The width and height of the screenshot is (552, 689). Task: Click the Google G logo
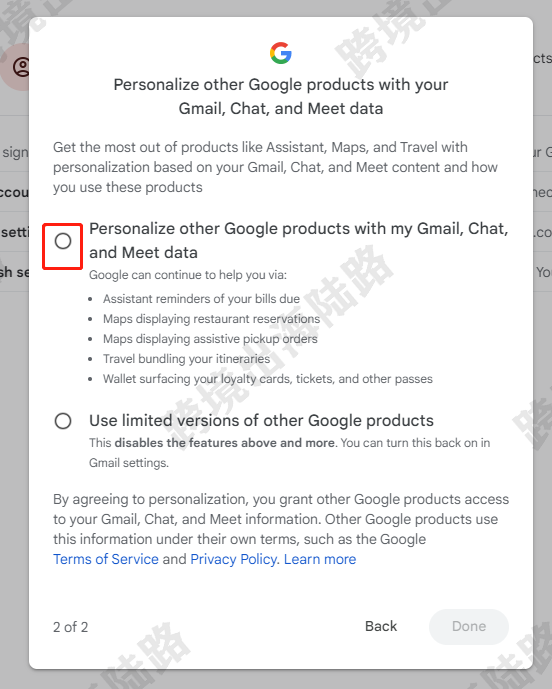click(x=281, y=53)
